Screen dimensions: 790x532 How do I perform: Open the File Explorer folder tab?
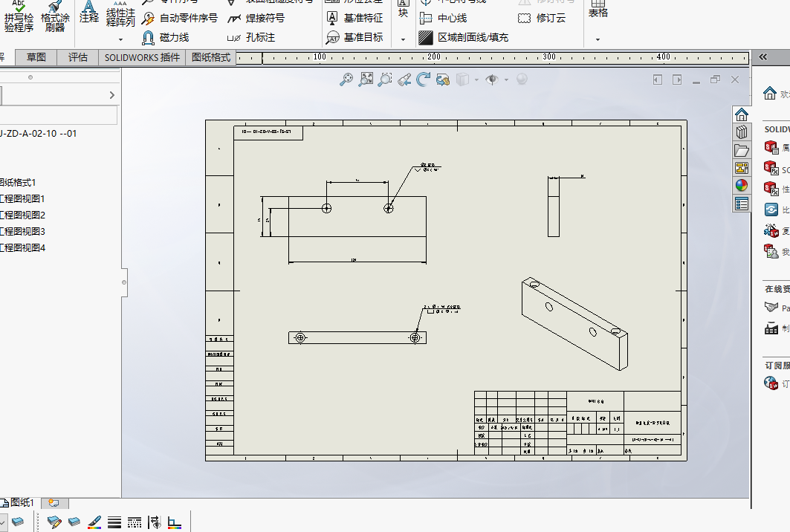coord(742,150)
